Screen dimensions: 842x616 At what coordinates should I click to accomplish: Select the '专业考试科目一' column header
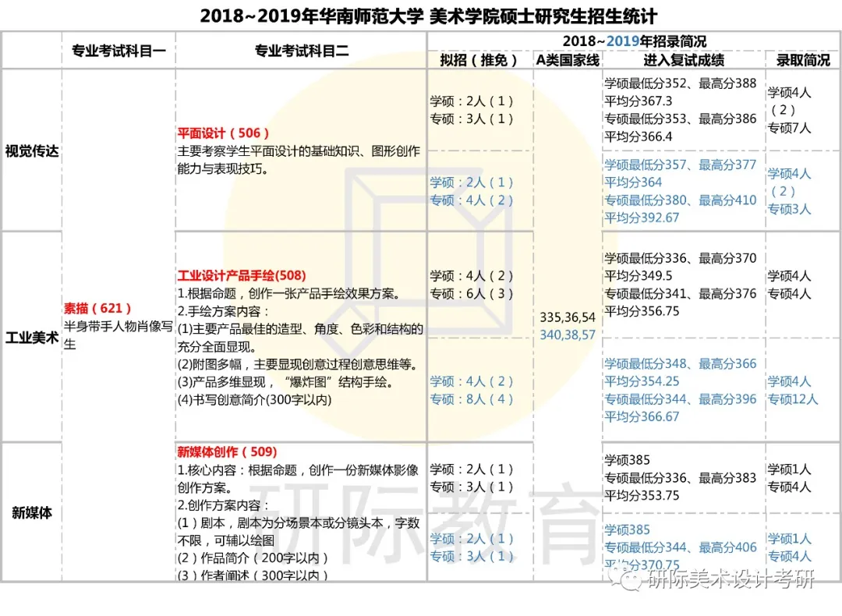119,51
